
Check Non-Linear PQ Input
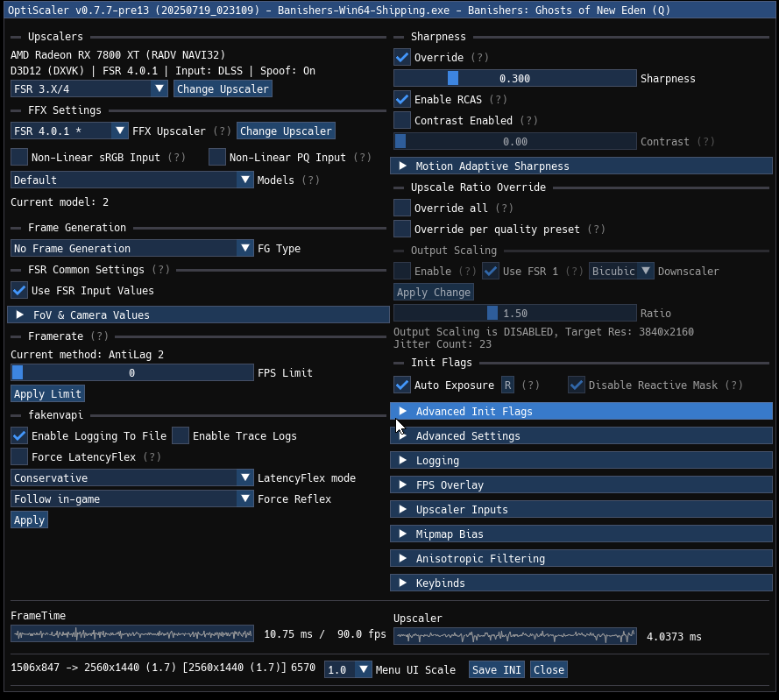(217, 157)
